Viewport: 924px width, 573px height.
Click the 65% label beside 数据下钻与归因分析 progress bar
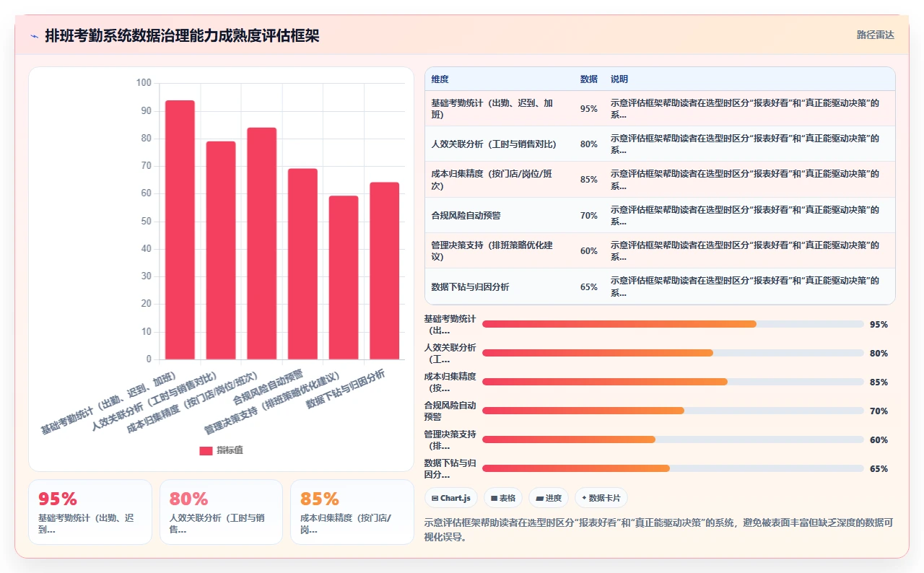[x=879, y=468]
